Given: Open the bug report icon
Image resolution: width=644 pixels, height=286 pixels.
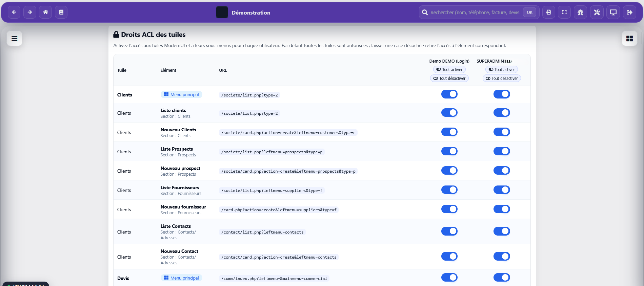Looking at the screenshot, I should 580,13.
